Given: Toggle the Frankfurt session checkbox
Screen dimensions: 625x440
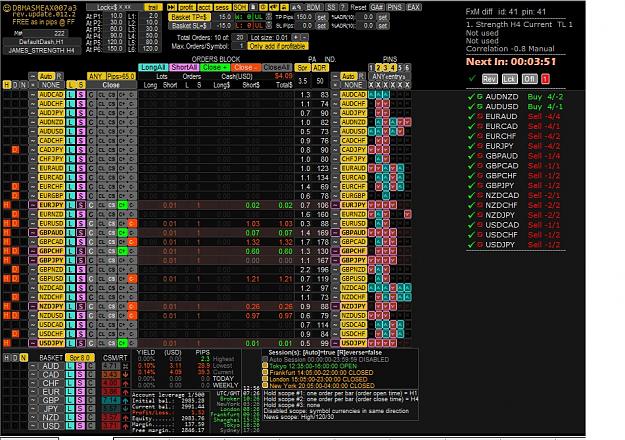Looking at the screenshot, I should tap(265, 372).
